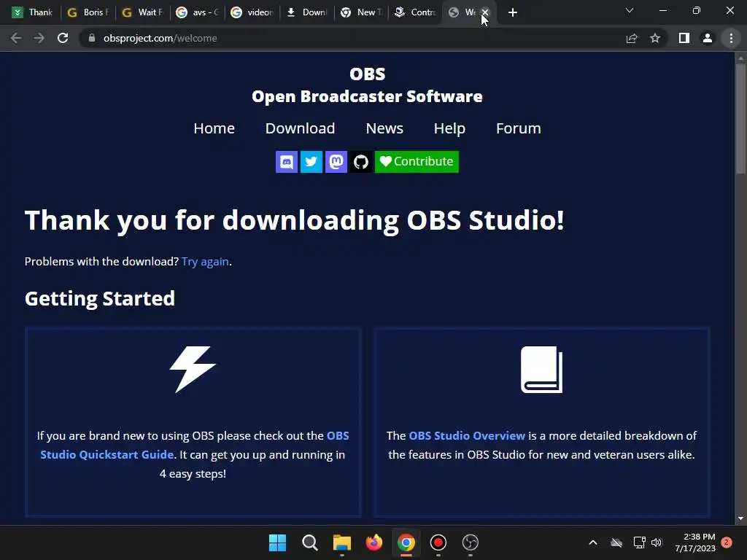This screenshot has width=747, height=560.
Task: Switch to the avs Google tab
Action: pyautogui.click(x=197, y=12)
